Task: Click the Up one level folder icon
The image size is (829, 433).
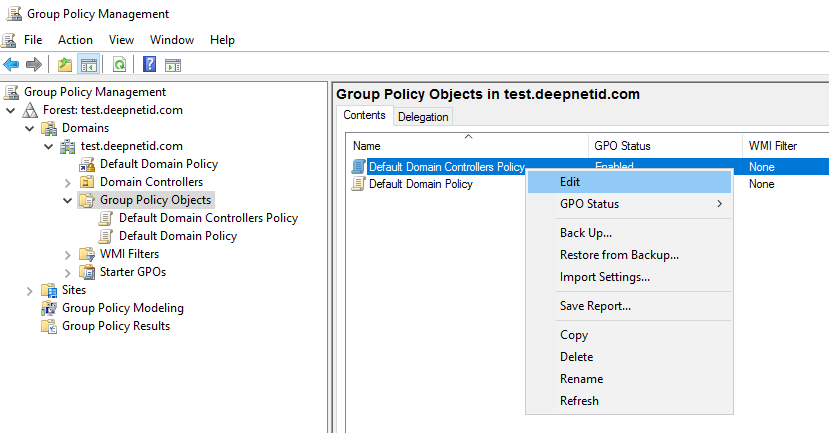Action: (65, 65)
